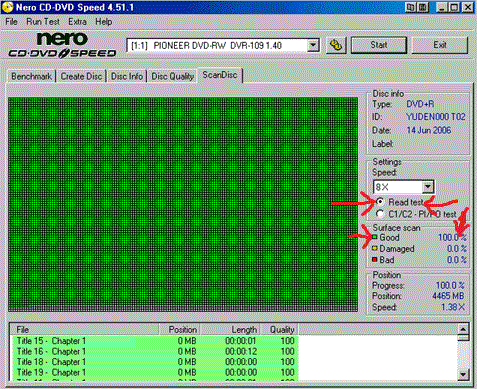
Task: Click the File column header
Action: [85, 329]
